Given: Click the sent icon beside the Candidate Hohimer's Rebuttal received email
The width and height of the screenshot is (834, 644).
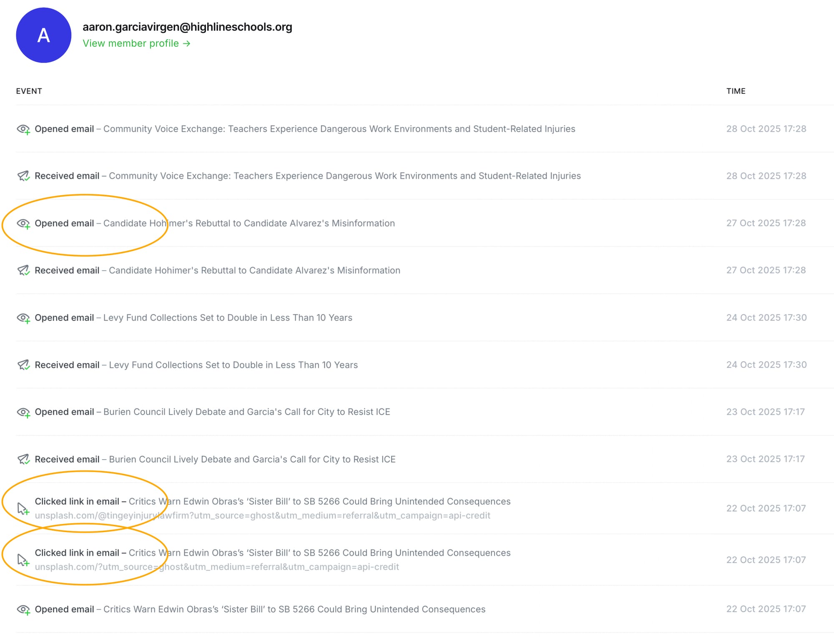Looking at the screenshot, I should [x=23, y=270].
